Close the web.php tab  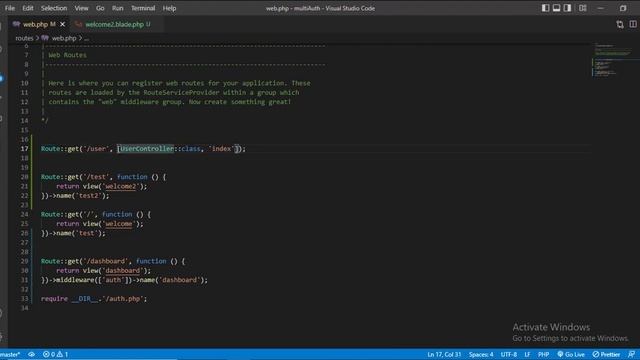[62, 24]
